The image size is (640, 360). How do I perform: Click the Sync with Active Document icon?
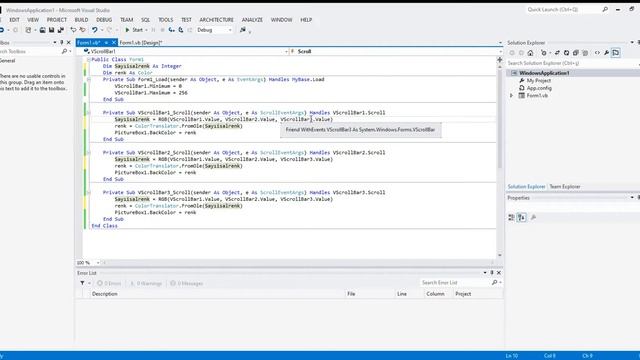coord(557,53)
